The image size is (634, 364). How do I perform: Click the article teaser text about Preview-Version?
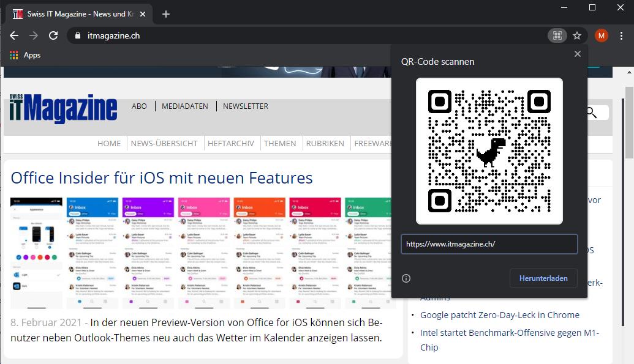point(197,330)
